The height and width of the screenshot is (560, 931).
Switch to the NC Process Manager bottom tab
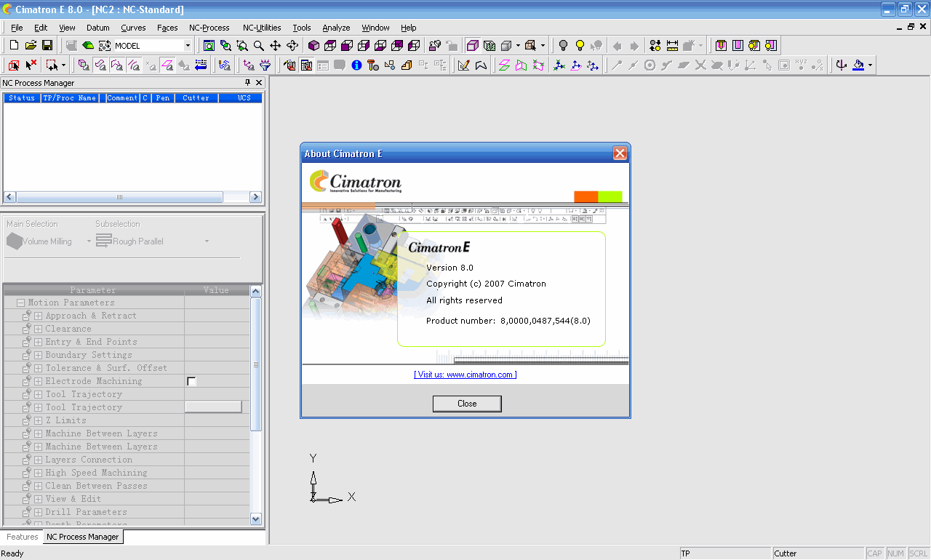82,537
